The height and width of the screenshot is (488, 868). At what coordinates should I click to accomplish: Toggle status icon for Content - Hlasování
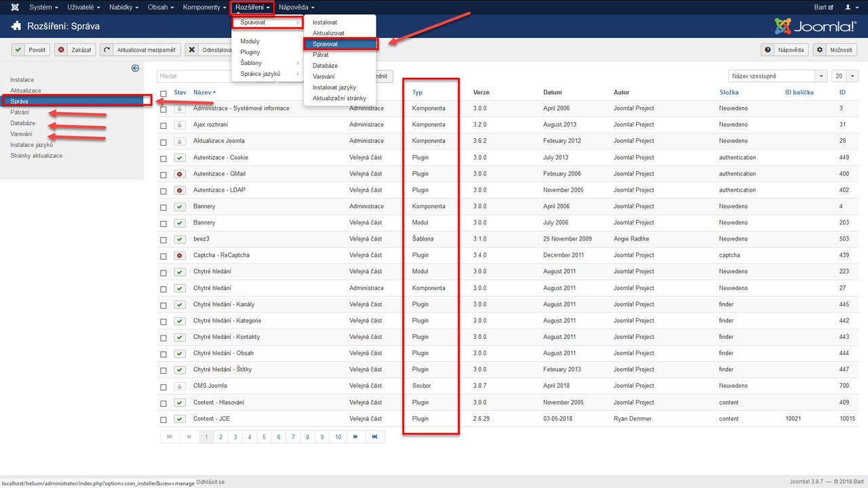coord(180,403)
